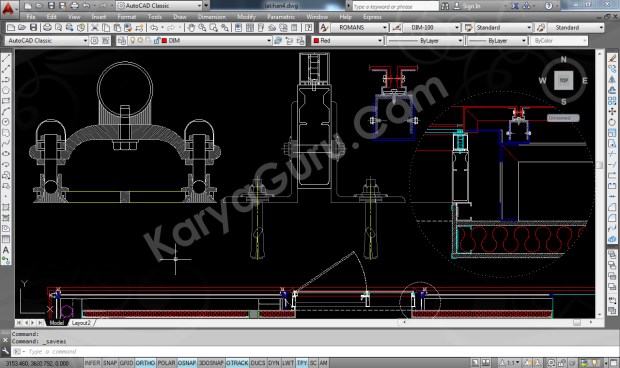This screenshot has width=620, height=368.
Task: Click the Zoom Realtime magnifier icon
Action: click(x=202, y=28)
